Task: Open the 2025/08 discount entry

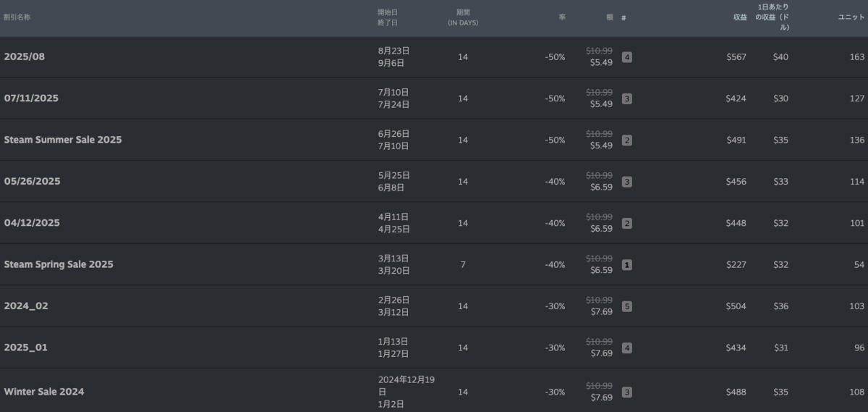Action: [x=25, y=56]
